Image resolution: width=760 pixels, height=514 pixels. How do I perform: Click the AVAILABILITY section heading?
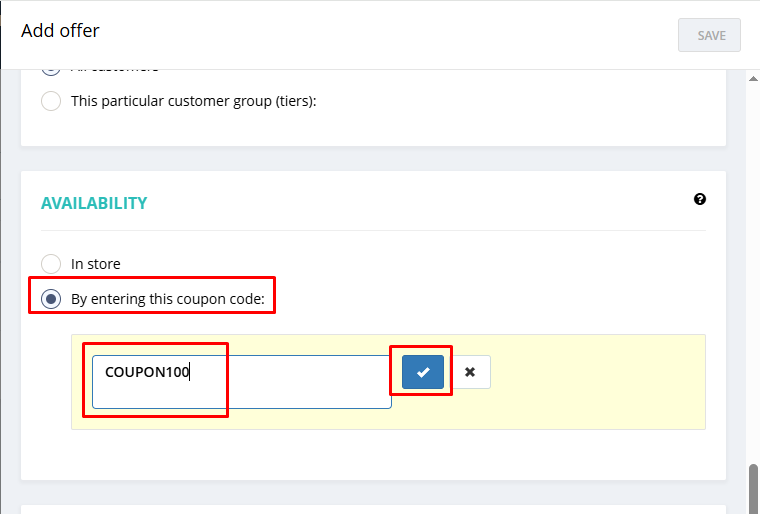(94, 203)
